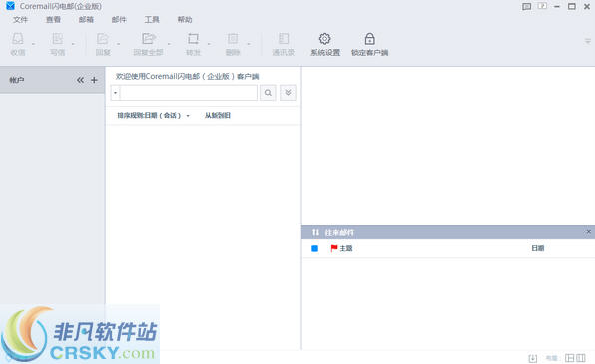Expand the toolbar overflow arrow at right
This screenshot has width=595, height=364.
[588, 41]
